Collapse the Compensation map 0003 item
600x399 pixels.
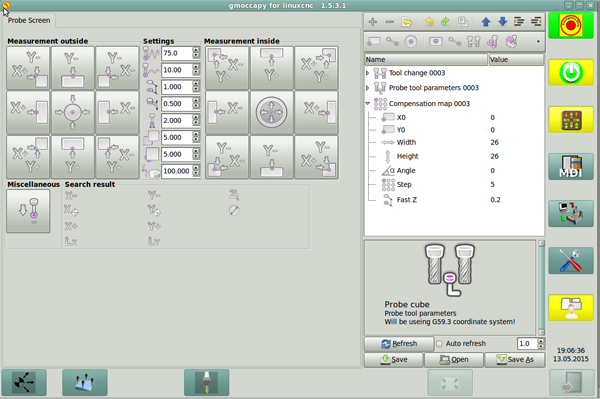click(x=367, y=103)
